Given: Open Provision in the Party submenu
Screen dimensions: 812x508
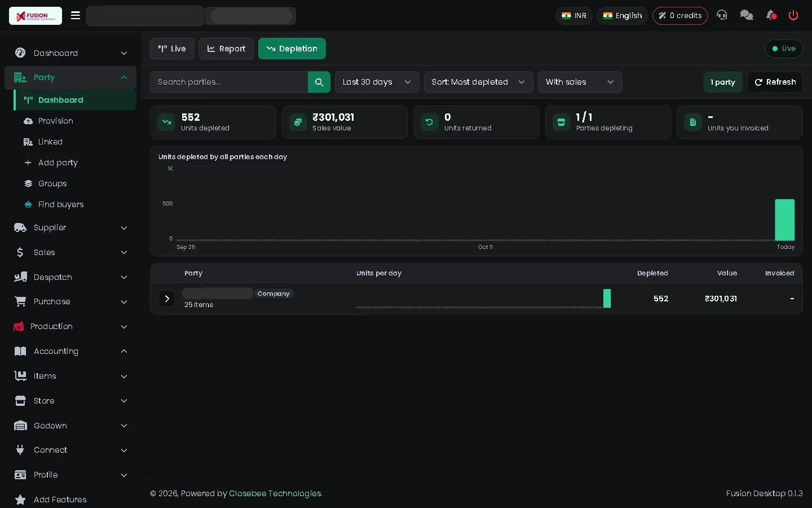Looking at the screenshot, I should tap(75, 121).
